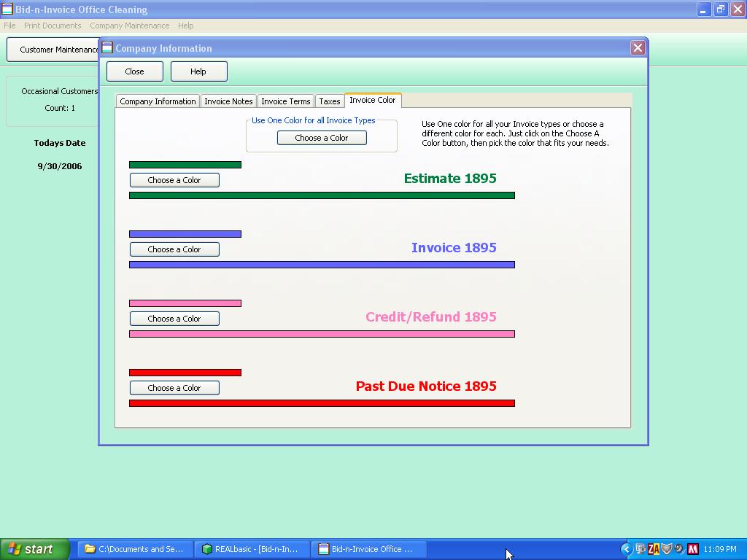Choose a color for Estimate
Viewport: 747px width, 560px height.
[174, 180]
